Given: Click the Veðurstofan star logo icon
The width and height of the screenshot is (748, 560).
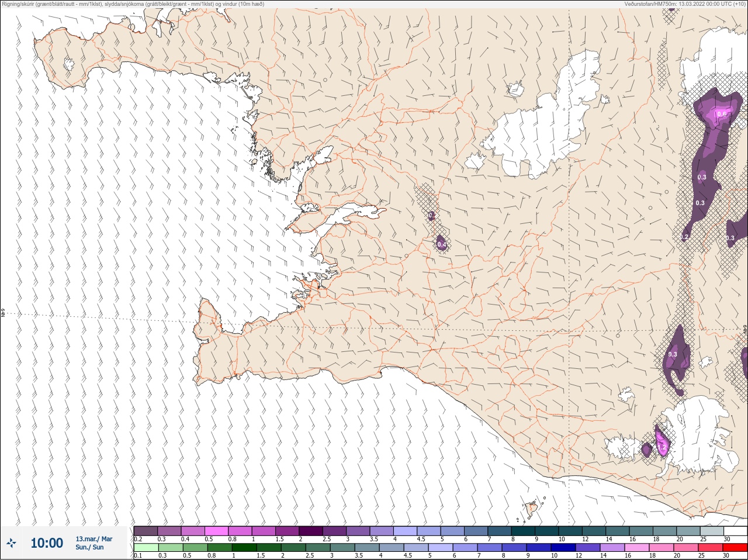Looking at the screenshot, I should (11, 543).
